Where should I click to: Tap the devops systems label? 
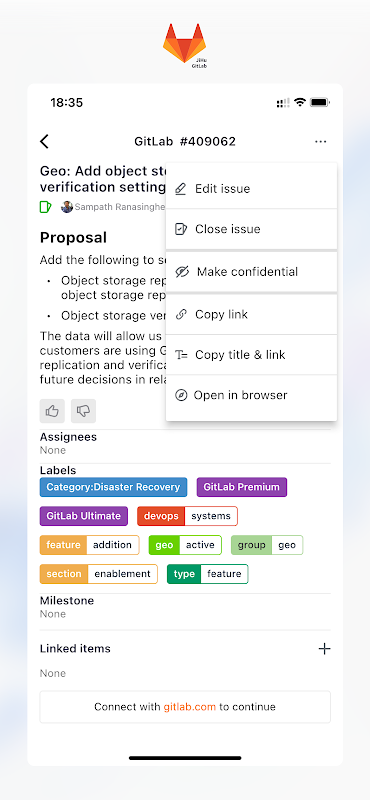click(187, 516)
